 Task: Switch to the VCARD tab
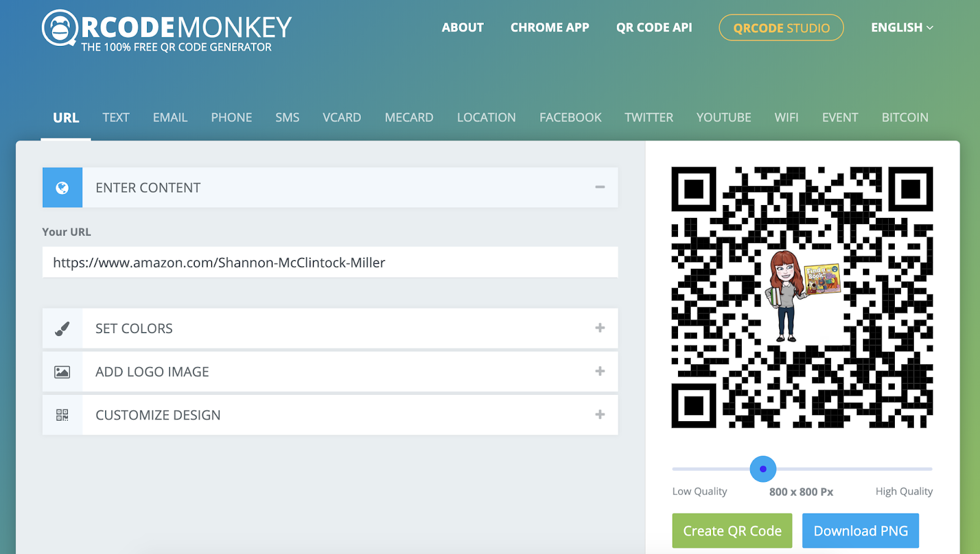(342, 118)
